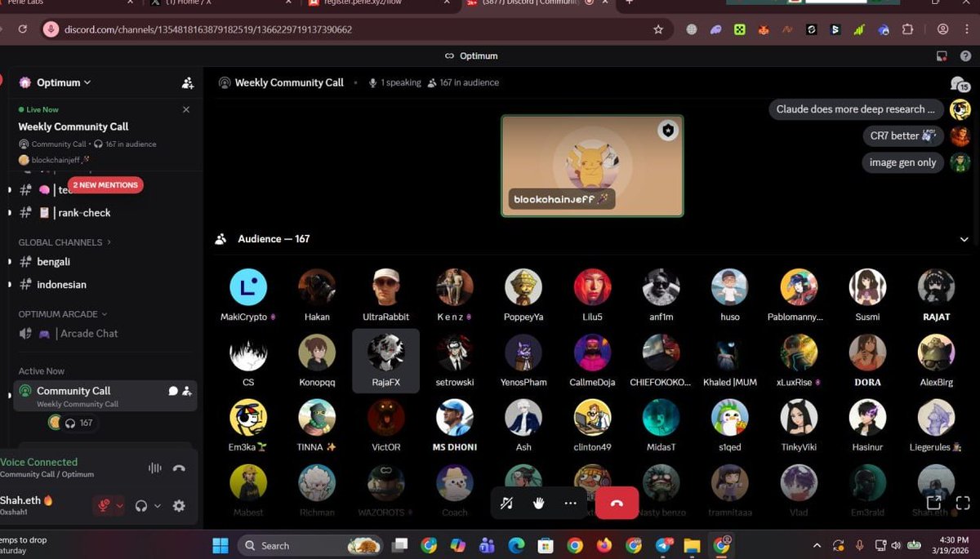Pop out the call into a separate window
Screen dimensions: 980x559
pos(933,503)
